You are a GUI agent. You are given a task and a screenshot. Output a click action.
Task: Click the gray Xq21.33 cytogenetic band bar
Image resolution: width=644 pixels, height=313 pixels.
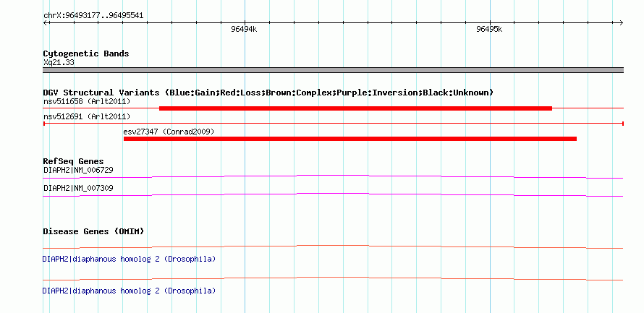tap(333, 70)
